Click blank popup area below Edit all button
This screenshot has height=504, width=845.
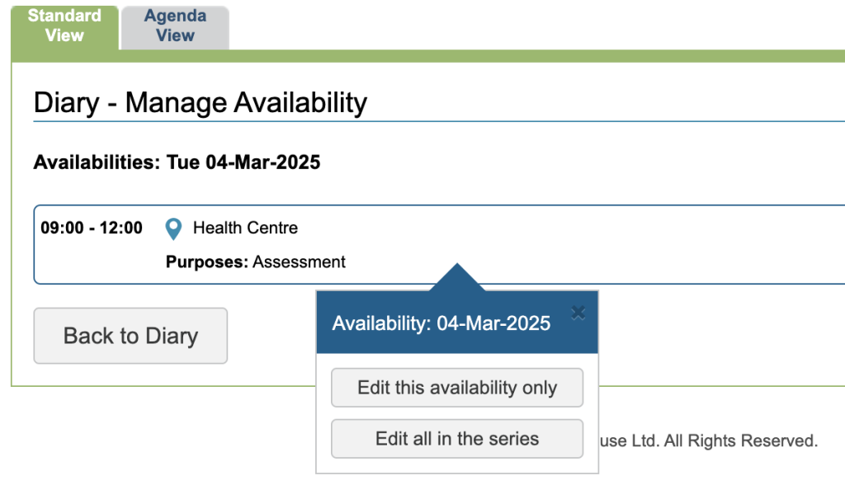click(x=457, y=465)
